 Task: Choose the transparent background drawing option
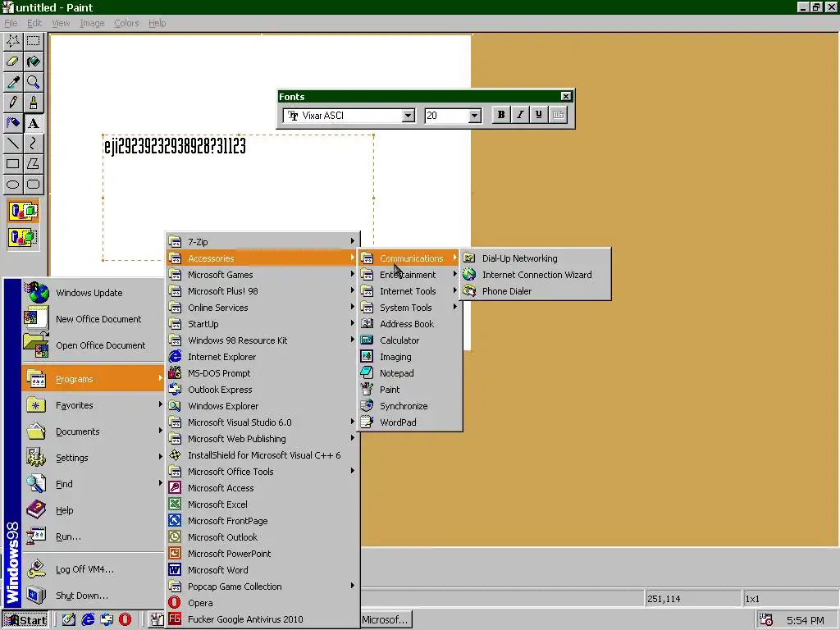[x=23, y=237]
